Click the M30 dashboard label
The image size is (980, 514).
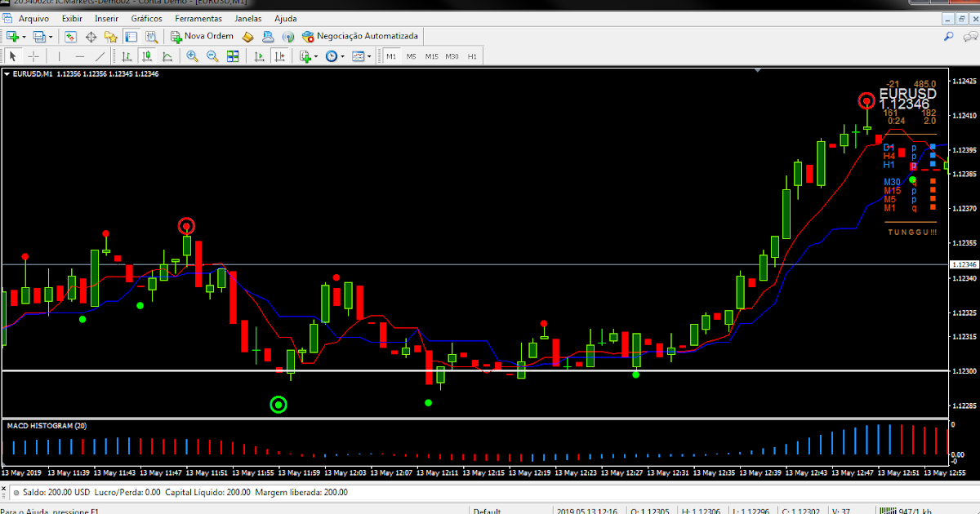(x=892, y=182)
